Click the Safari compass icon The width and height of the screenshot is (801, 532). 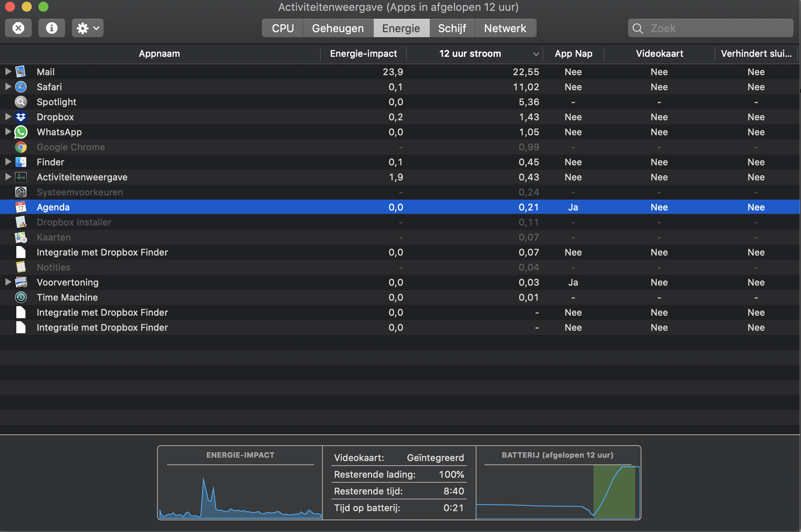coord(21,87)
